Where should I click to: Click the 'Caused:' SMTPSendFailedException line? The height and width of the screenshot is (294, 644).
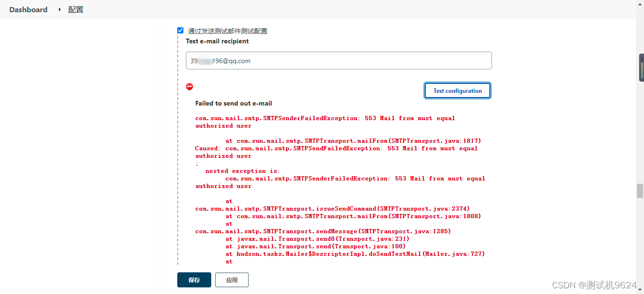pyautogui.click(x=337, y=148)
